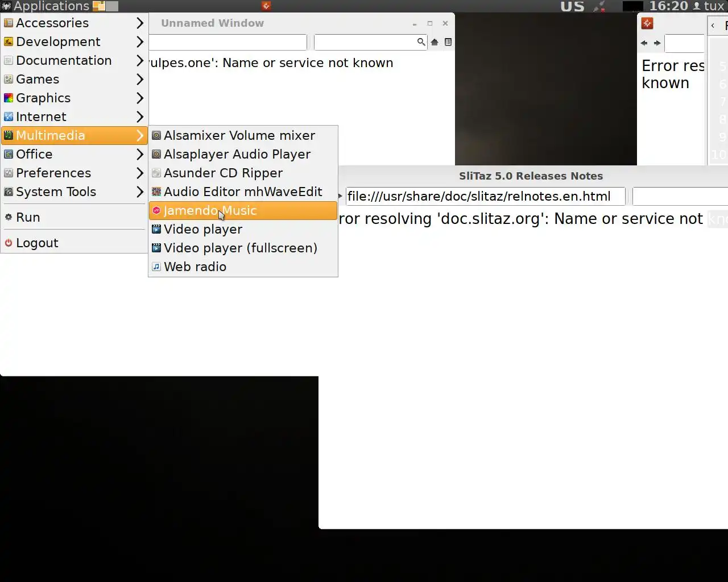Screen dimensions: 728x582
Task: Click the browser task icon in top panel
Action: pos(266,6)
